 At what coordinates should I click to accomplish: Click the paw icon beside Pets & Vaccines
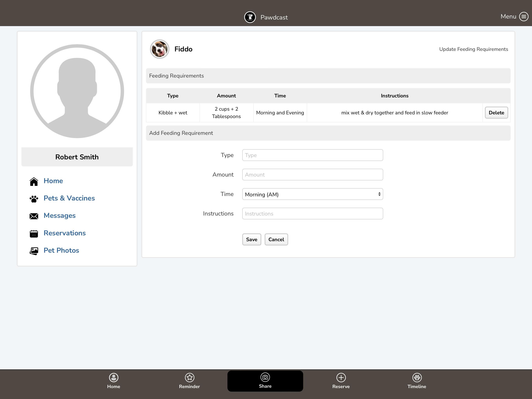point(34,199)
